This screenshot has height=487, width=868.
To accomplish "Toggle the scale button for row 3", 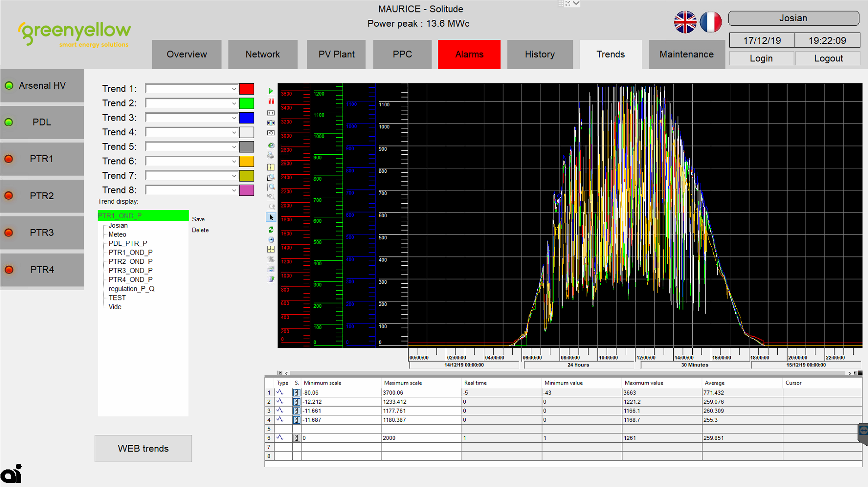I will pos(296,411).
